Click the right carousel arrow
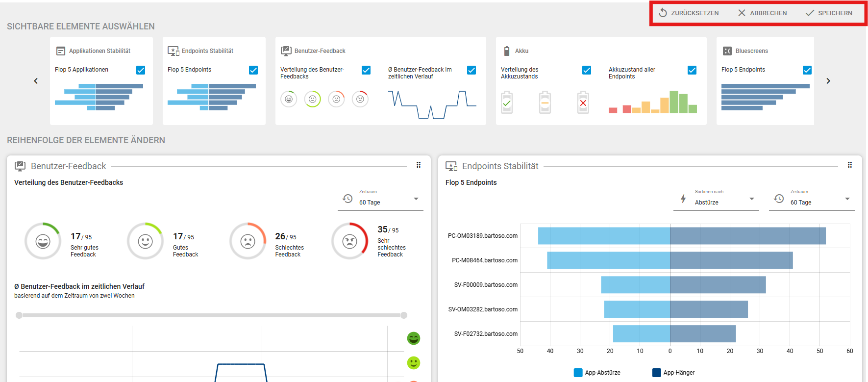The width and height of the screenshot is (868, 382). (828, 81)
